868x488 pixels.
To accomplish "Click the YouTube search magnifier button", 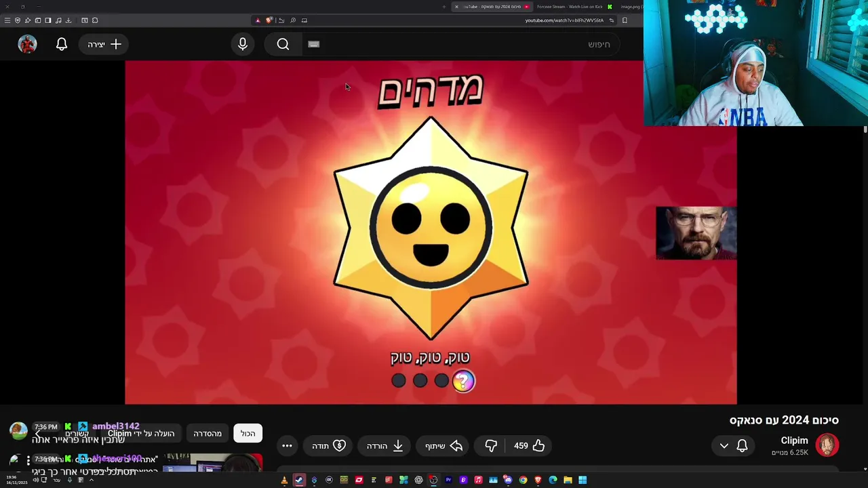I will tap(283, 44).
